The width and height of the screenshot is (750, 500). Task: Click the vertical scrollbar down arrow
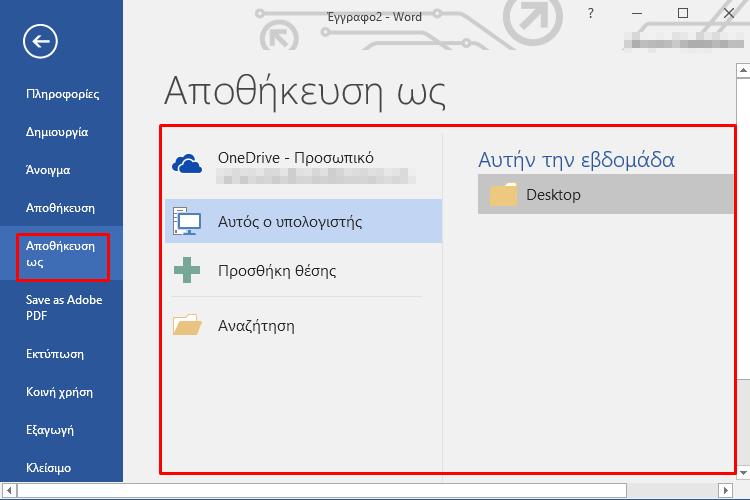pyautogui.click(x=743, y=473)
